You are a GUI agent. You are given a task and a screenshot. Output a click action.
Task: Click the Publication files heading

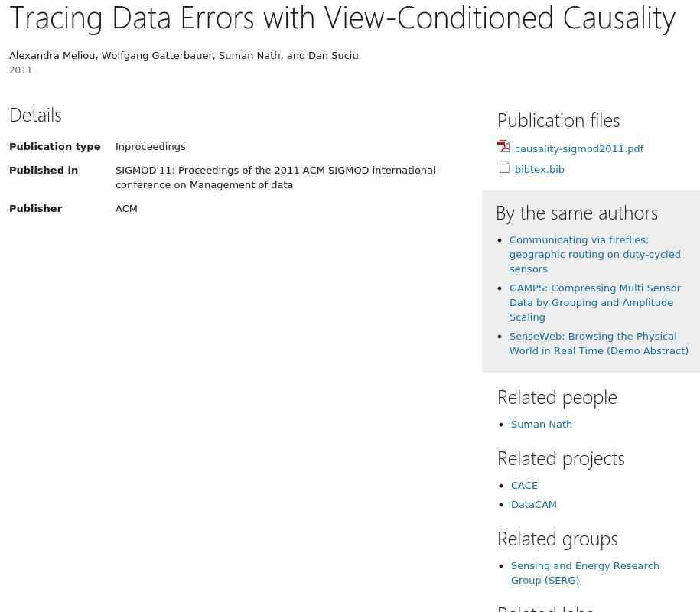[x=558, y=120]
